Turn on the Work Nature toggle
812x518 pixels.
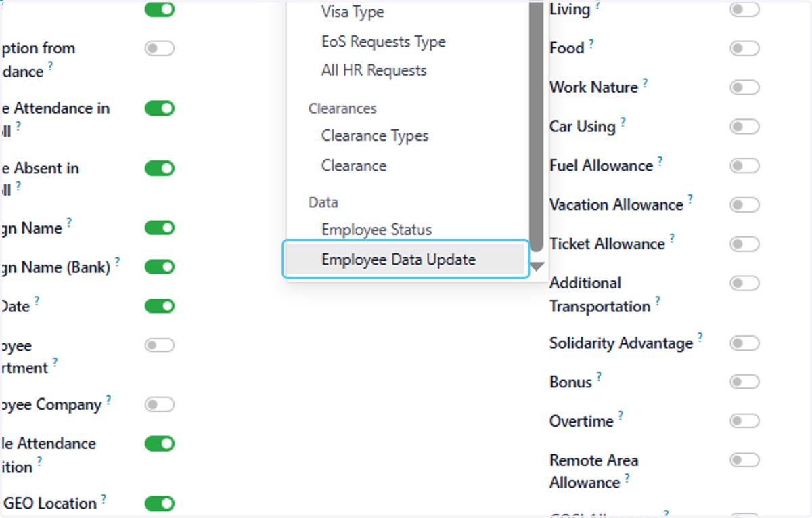(x=744, y=87)
